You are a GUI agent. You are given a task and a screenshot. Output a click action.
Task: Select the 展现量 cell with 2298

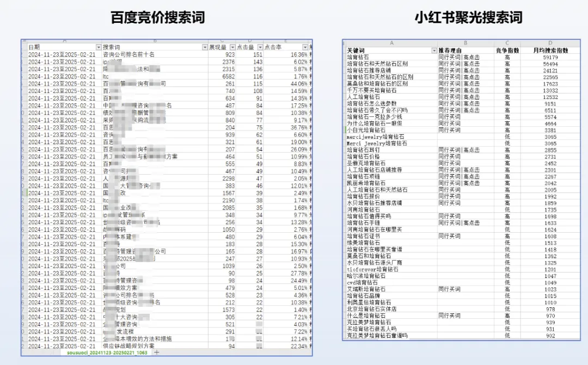[222, 178]
